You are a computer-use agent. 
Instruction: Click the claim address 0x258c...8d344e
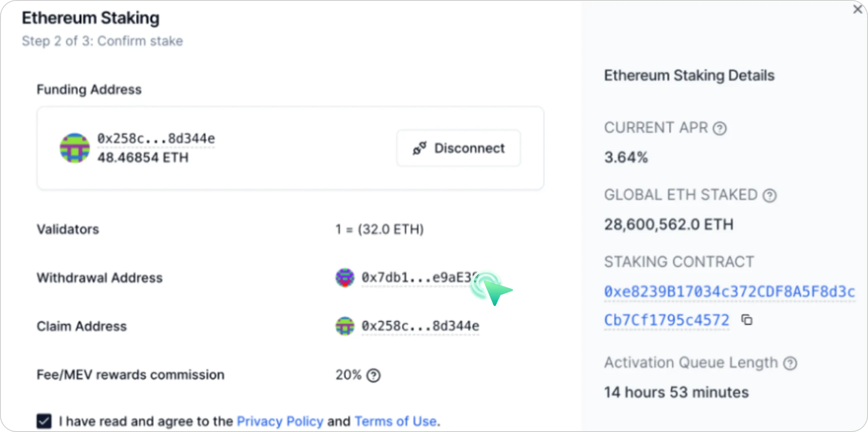[420, 326]
